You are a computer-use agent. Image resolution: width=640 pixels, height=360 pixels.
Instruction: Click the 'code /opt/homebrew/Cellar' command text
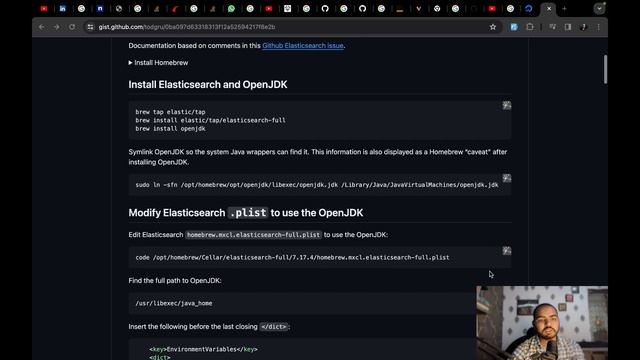292,258
